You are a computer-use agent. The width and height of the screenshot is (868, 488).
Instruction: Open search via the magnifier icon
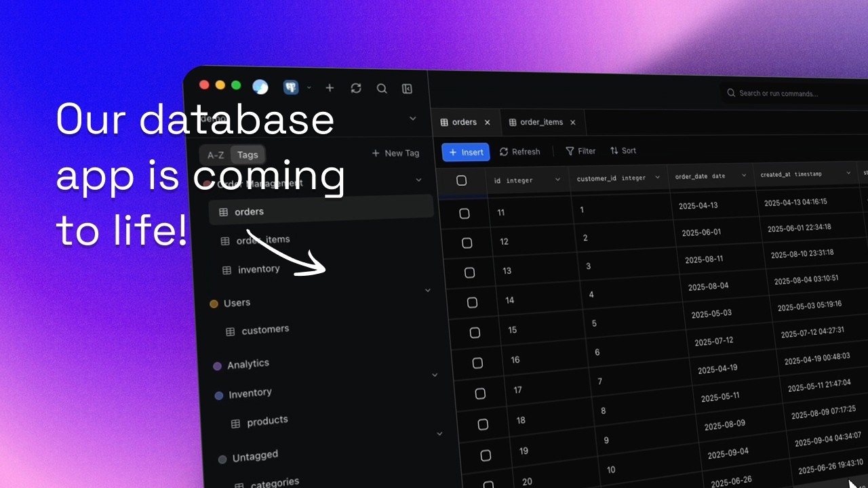[x=382, y=88]
